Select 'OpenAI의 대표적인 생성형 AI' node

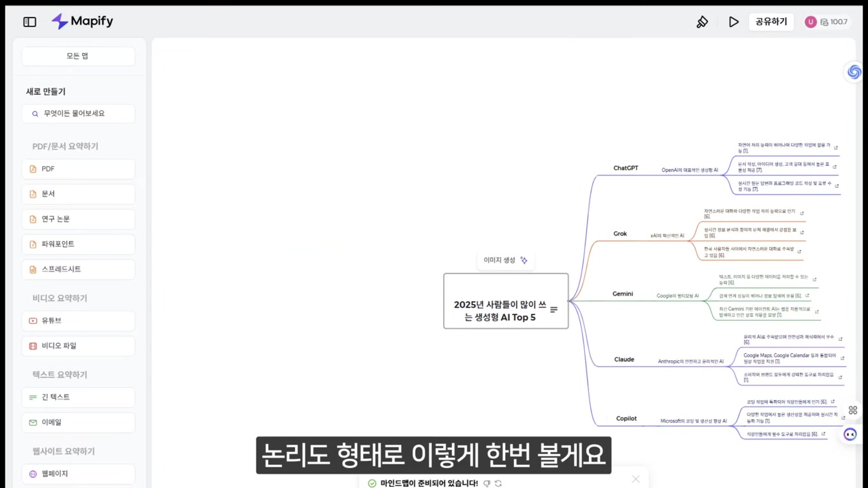(x=690, y=170)
